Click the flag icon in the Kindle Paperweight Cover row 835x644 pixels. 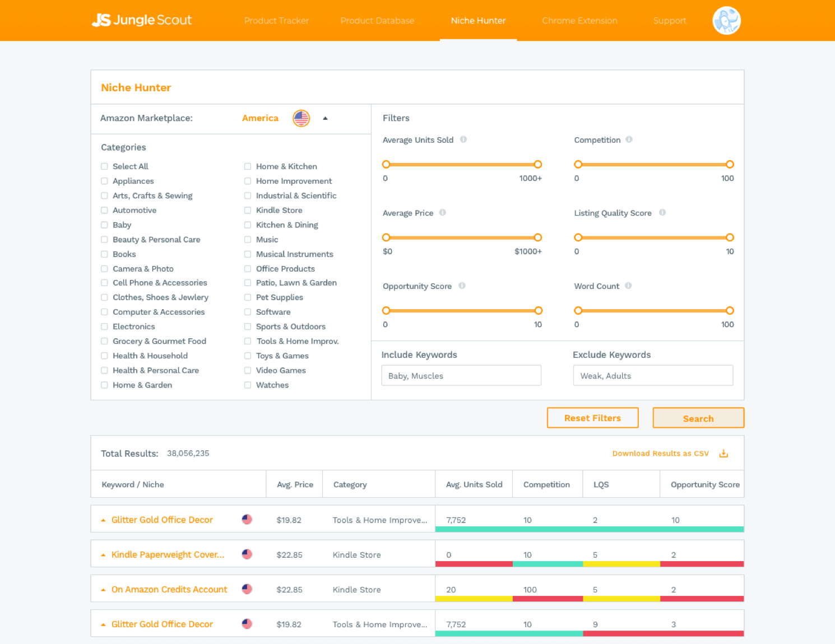click(247, 554)
